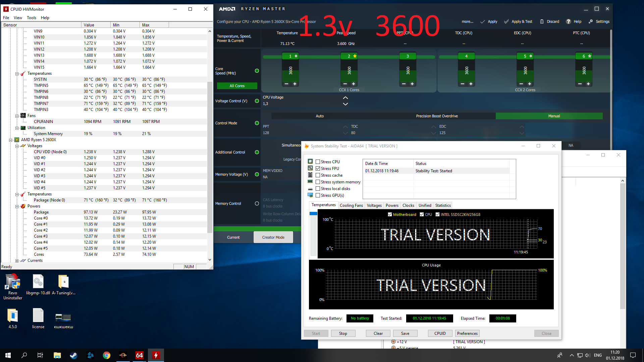The image size is (644, 362).
Task: Select Precision Boost Overdrive control mode
Action: coord(437,116)
